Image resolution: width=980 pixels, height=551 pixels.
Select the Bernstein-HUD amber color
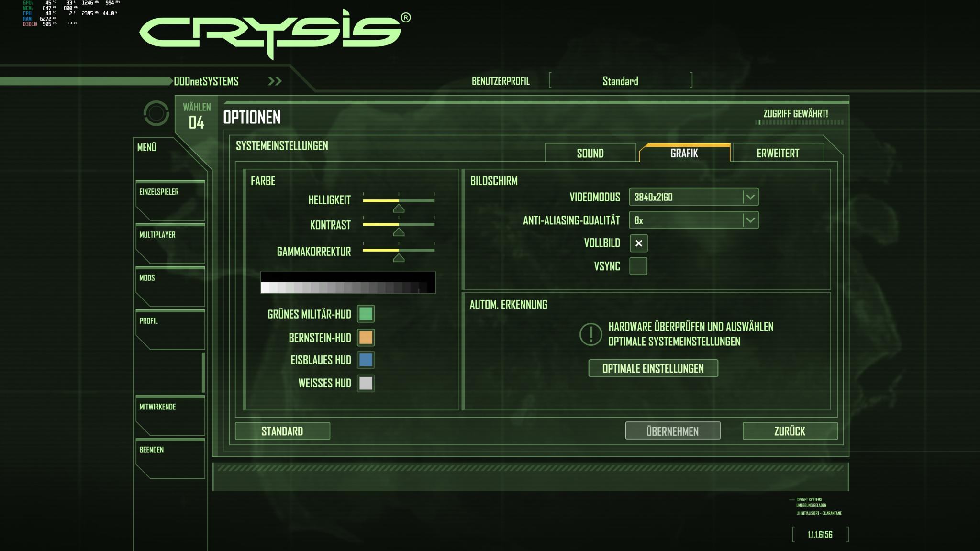pyautogui.click(x=366, y=337)
